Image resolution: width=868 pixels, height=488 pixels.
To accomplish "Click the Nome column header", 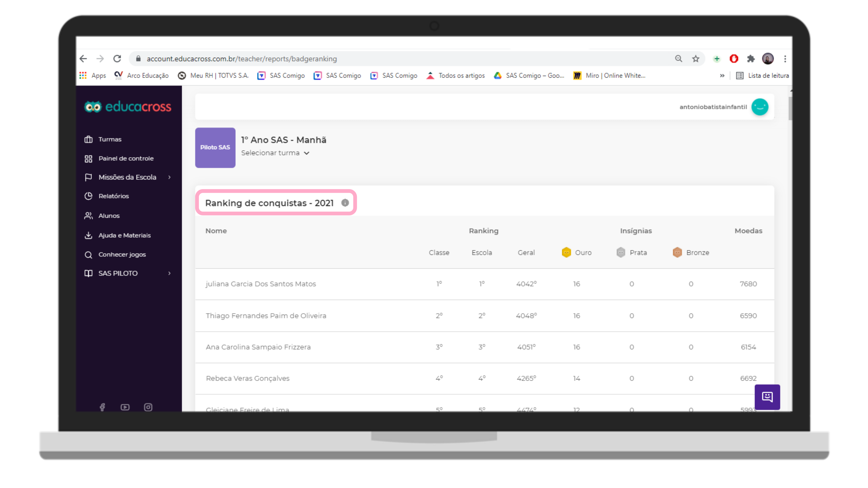I will [x=216, y=231].
